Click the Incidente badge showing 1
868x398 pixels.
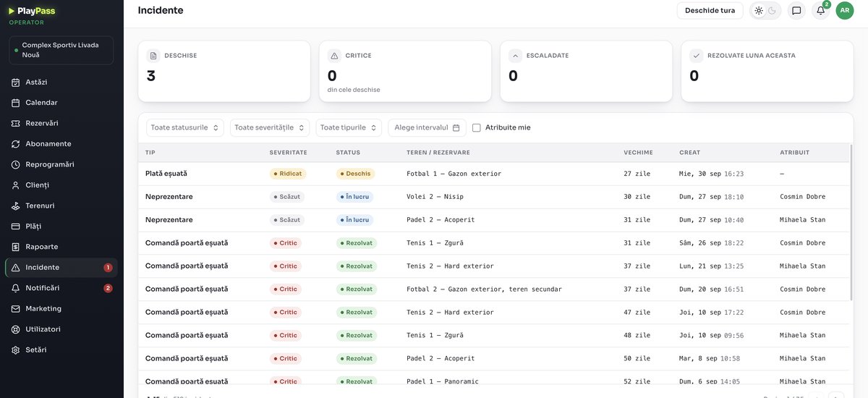pyautogui.click(x=108, y=268)
